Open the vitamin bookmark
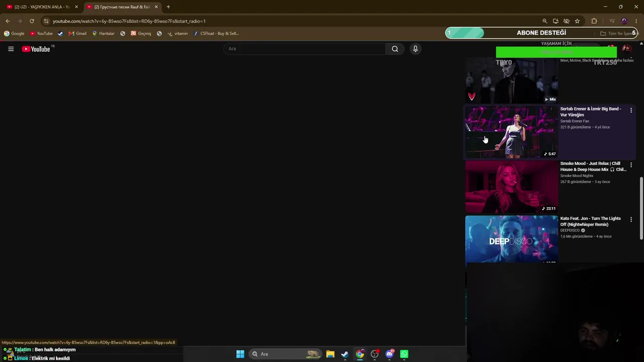The height and width of the screenshot is (362, 644). 178,34
